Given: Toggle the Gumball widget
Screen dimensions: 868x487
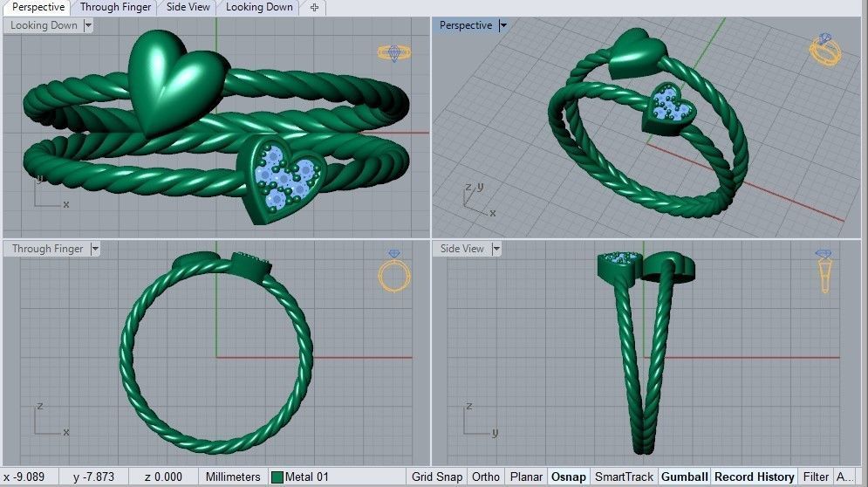Looking at the screenshot, I should 684,477.
